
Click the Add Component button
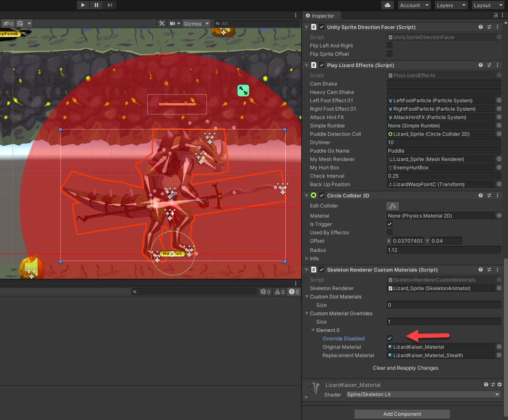click(402, 414)
